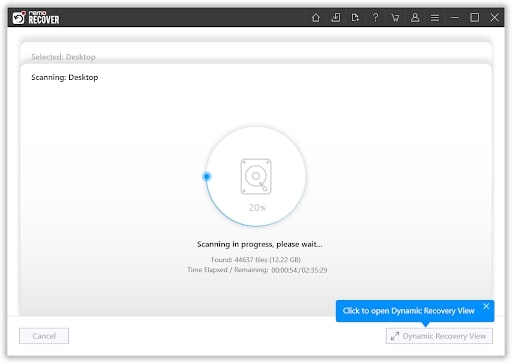
Task: Click the save recovery session icon
Action: [x=336, y=17]
